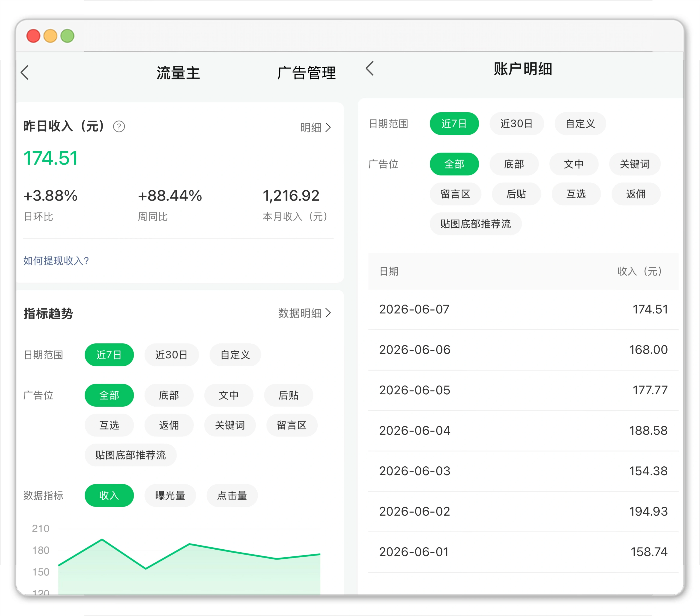The image size is (700, 616).
Task: Click the 210 label on chart axis
Action: tap(41, 528)
